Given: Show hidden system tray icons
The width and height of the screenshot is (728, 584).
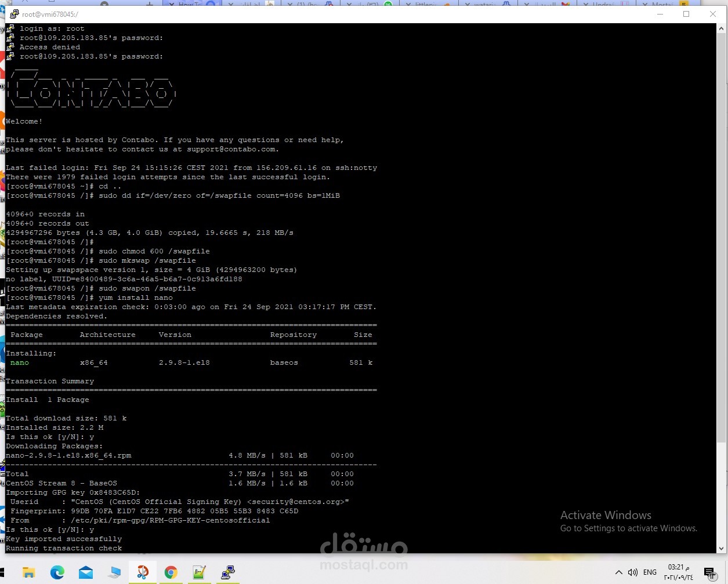Looking at the screenshot, I should click(x=619, y=572).
